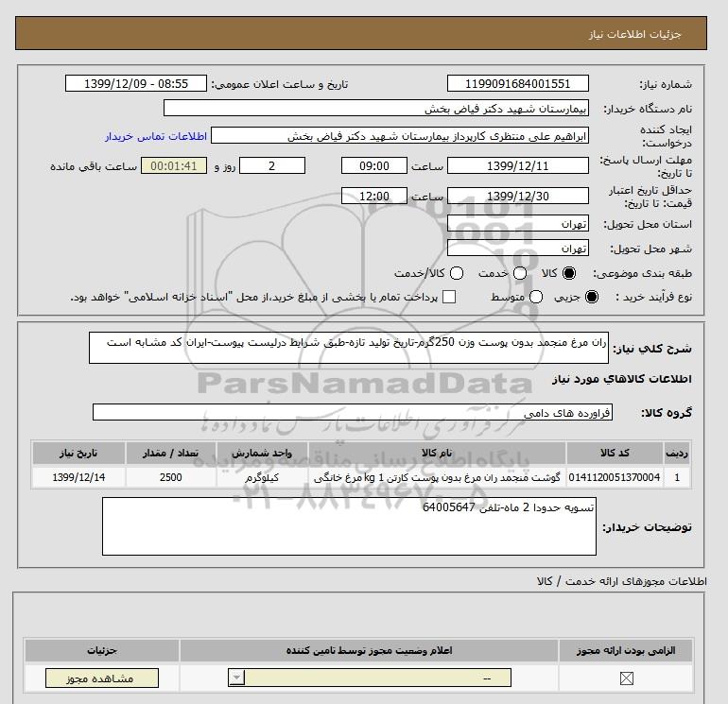Select the کالا category radio button

(x=569, y=273)
